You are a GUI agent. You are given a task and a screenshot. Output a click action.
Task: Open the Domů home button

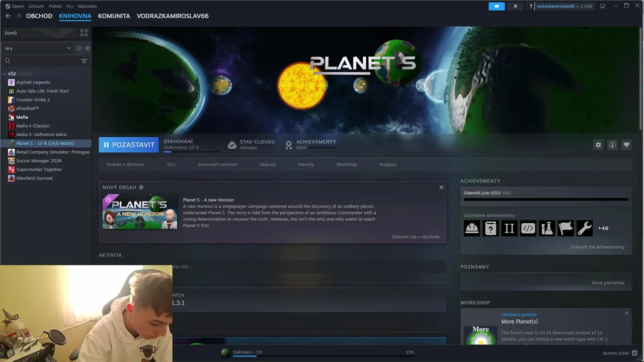click(x=39, y=33)
